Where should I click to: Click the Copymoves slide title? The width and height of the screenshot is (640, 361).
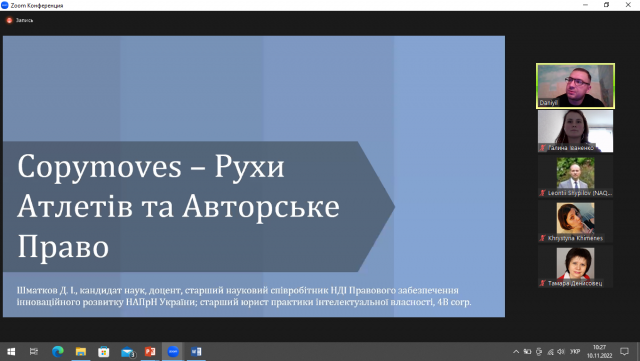coord(178,206)
